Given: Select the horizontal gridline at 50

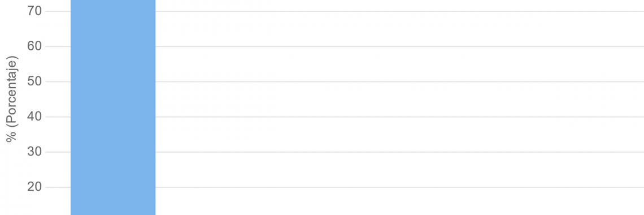Looking at the screenshot, I should [x=399, y=81].
